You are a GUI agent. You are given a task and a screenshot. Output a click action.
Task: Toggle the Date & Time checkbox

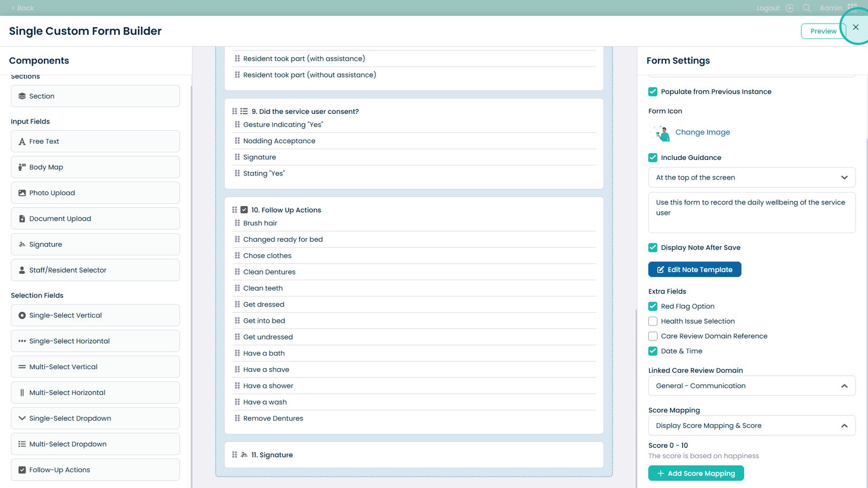click(x=653, y=351)
